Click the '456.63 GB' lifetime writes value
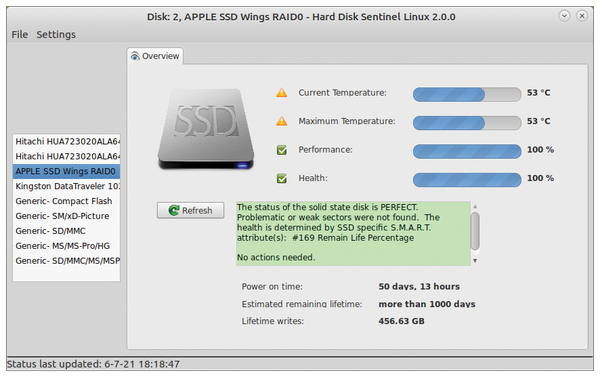Image resolution: width=600 pixels, height=377 pixels. point(401,321)
